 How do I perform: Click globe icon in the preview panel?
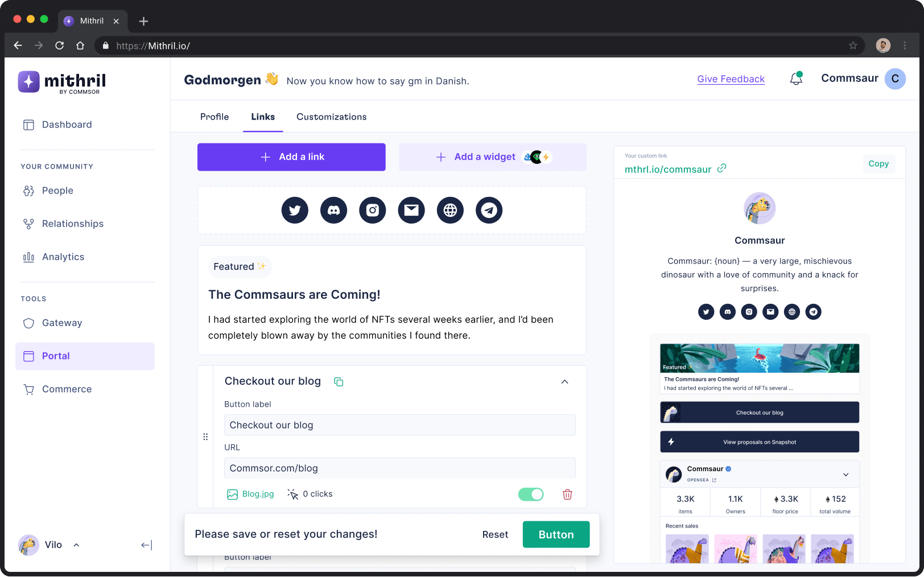pos(792,312)
